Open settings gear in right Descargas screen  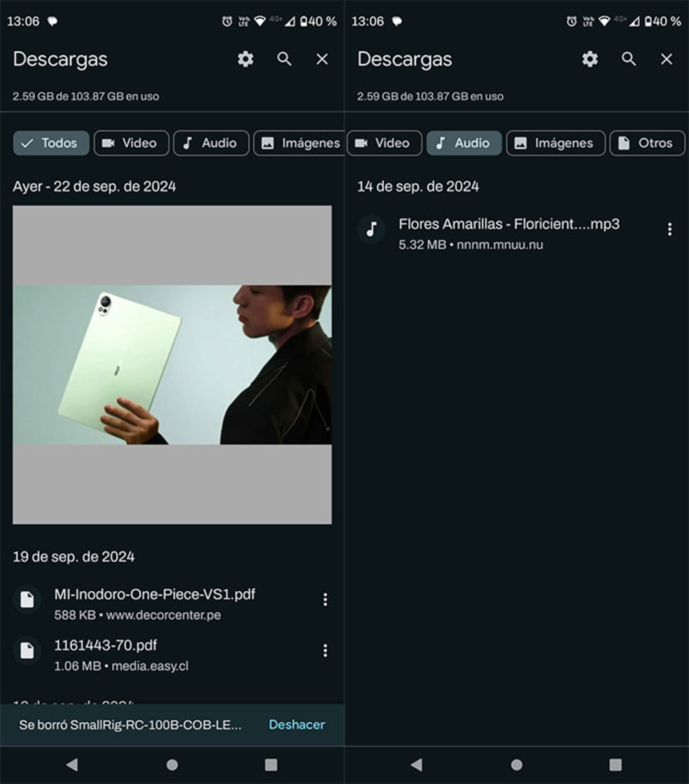click(x=590, y=59)
